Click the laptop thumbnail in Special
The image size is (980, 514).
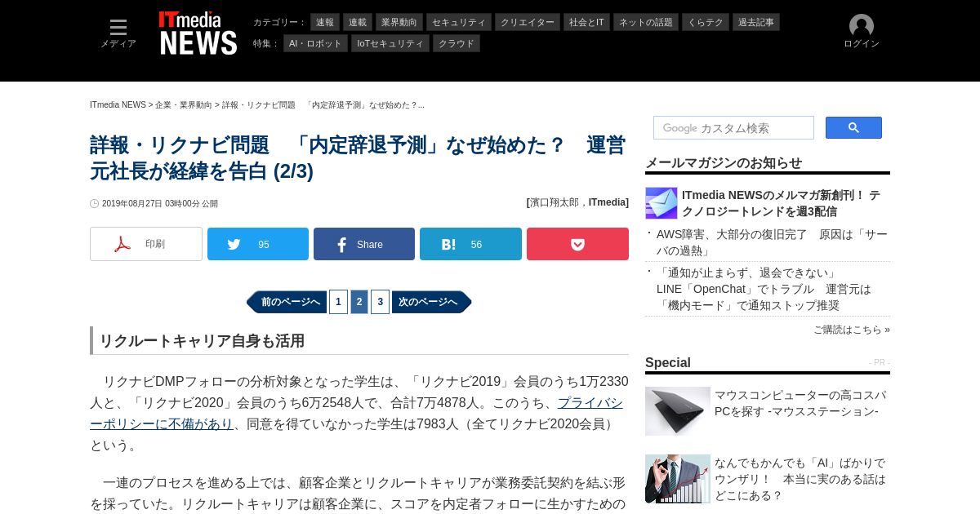pos(678,411)
